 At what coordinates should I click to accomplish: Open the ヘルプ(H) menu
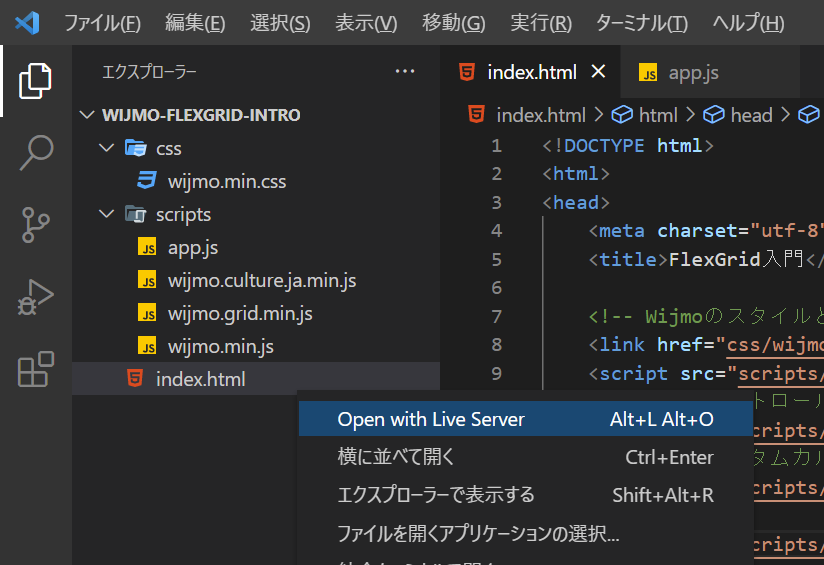click(x=748, y=23)
